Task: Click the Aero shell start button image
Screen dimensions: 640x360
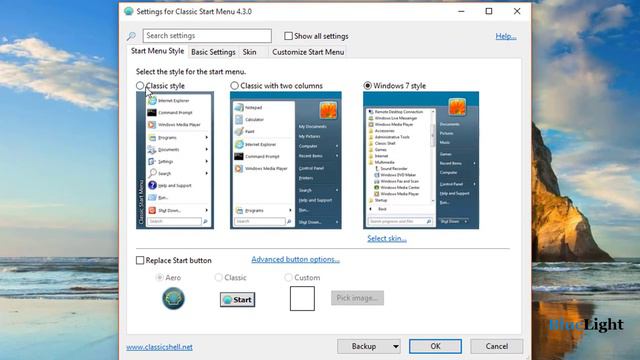Action: coord(173,298)
